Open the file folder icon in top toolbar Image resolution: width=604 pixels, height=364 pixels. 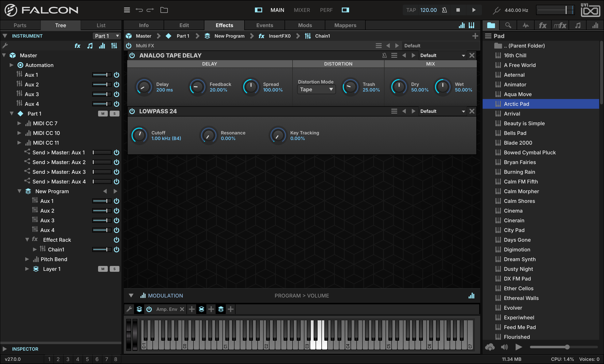[164, 10]
